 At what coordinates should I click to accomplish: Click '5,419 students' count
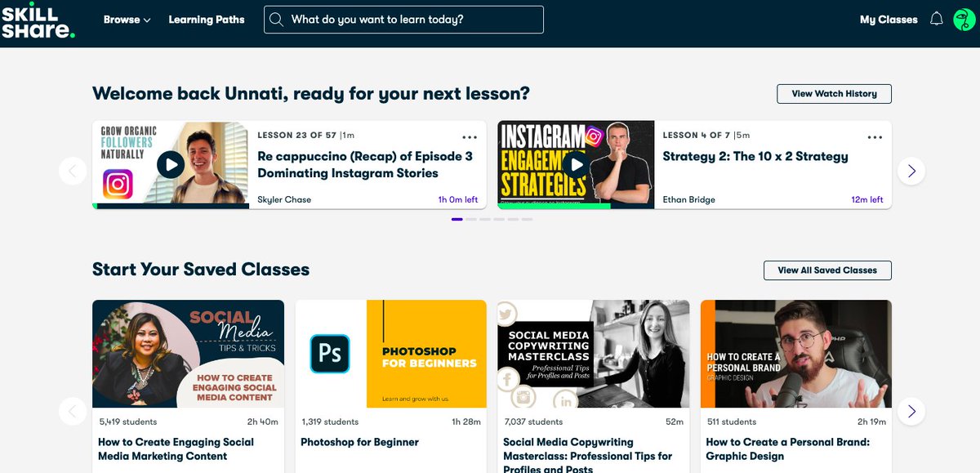point(128,422)
